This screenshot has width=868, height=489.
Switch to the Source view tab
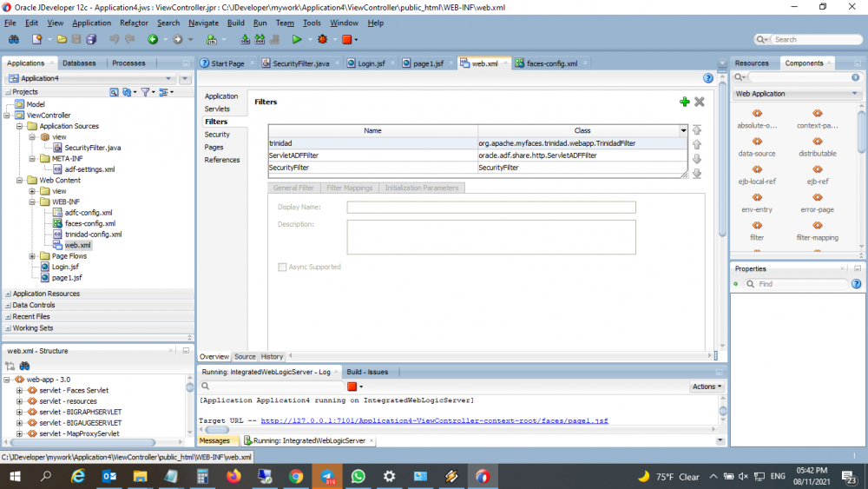click(x=245, y=357)
